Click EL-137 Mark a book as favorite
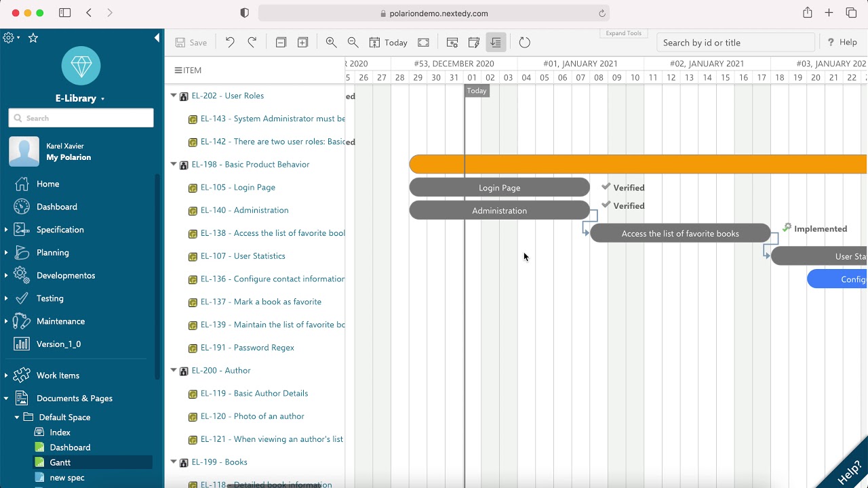Viewport: 868px width, 488px height. click(260, 302)
